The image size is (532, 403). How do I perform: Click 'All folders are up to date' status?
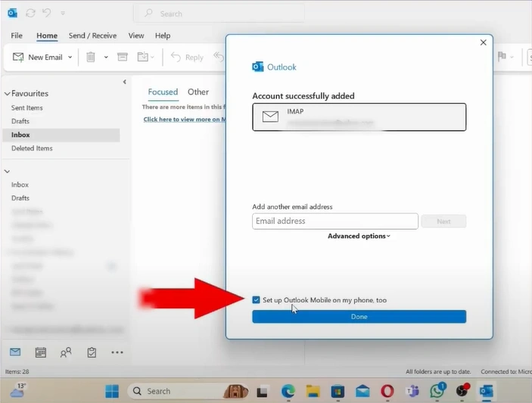(438, 372)
